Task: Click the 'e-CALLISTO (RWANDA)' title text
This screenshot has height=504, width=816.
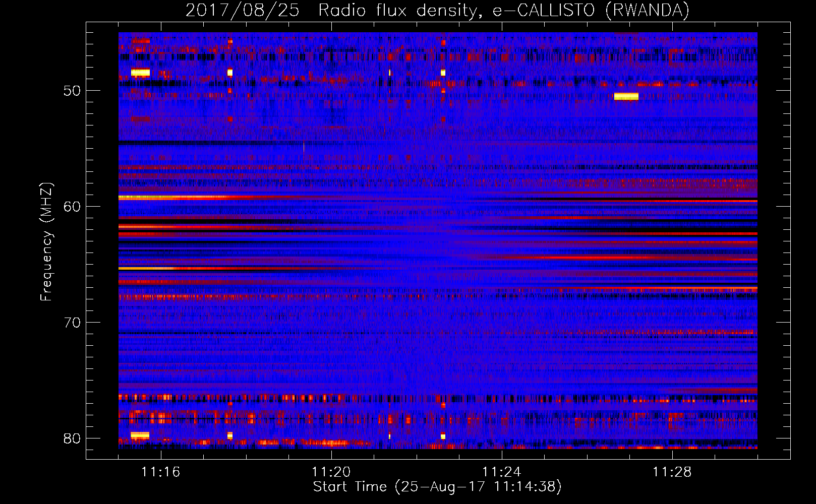Action: 591,11
